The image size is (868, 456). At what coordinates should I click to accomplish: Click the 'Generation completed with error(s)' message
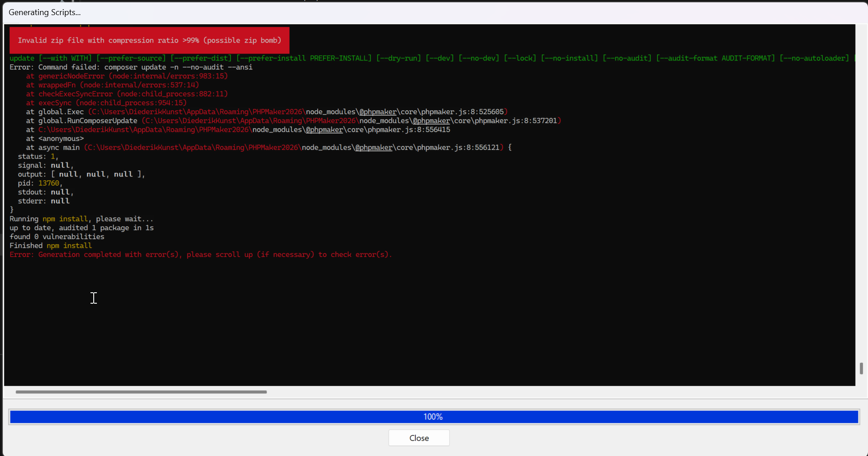point(201,254)
